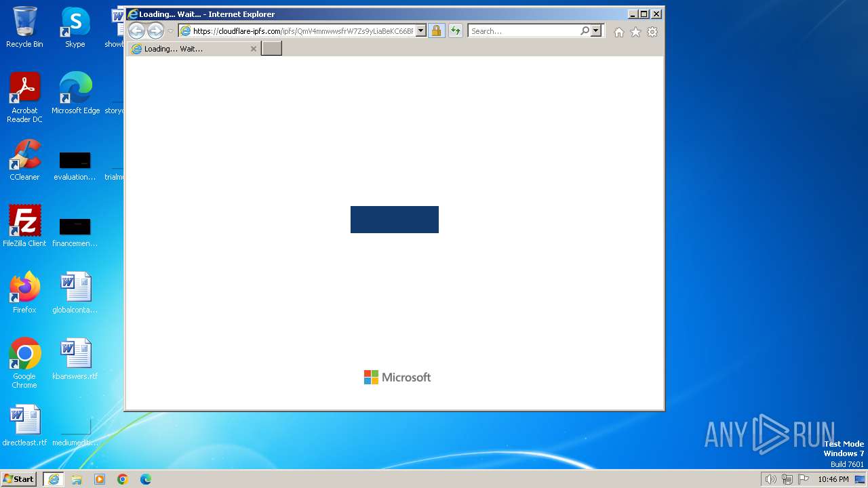Open the Windows Start menu

click(18, 479)
